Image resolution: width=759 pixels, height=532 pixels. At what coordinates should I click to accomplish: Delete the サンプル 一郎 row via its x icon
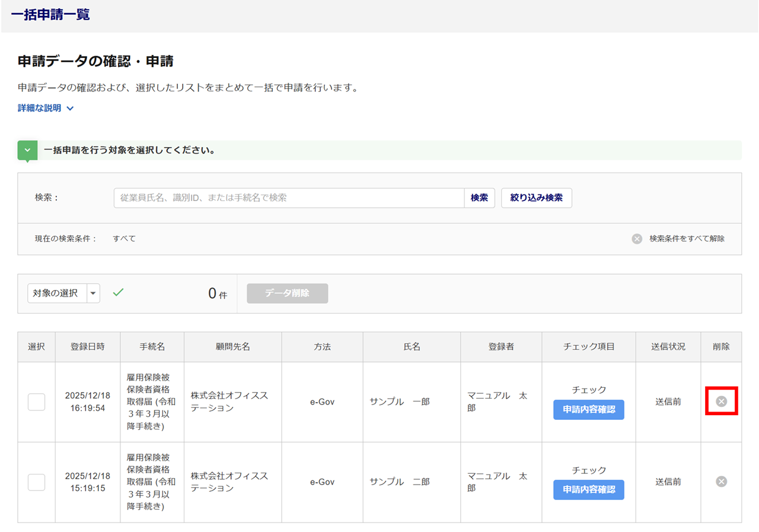point(721,402)
